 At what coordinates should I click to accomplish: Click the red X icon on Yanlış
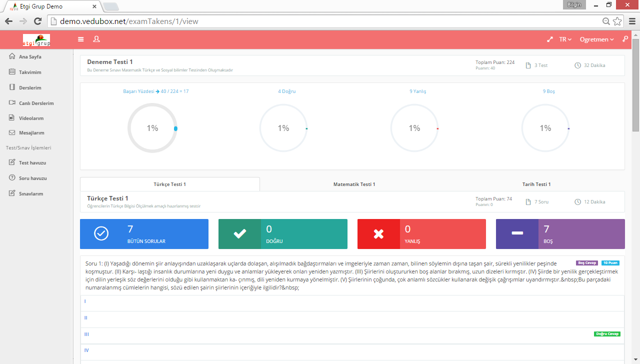pos(378,233)
